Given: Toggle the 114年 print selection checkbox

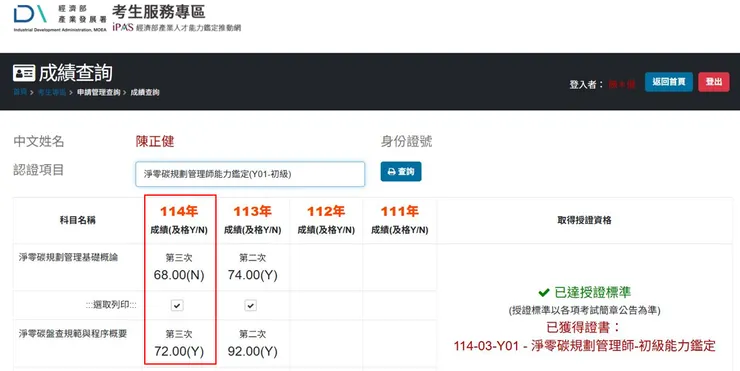Looking at the screenshot, I should click(x=177, y=305).
